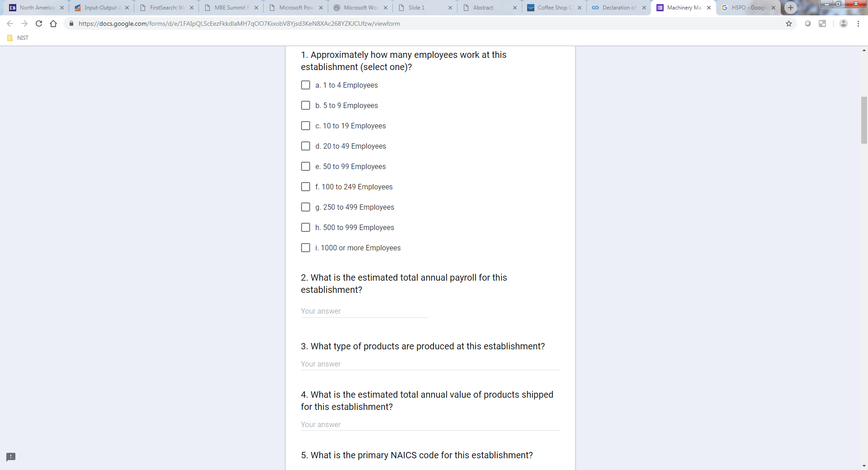868x470 pixels.
Task: Bookmark this page with the star icon
Action: 789,23
